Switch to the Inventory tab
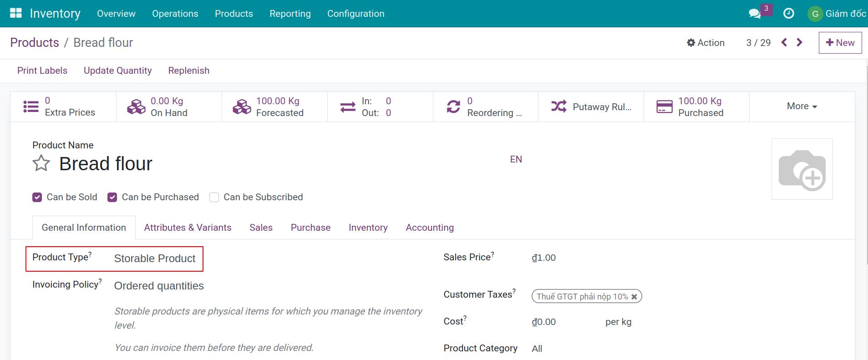Image resolution: width=868 pixels, height=360 pixels. [368, 228]
